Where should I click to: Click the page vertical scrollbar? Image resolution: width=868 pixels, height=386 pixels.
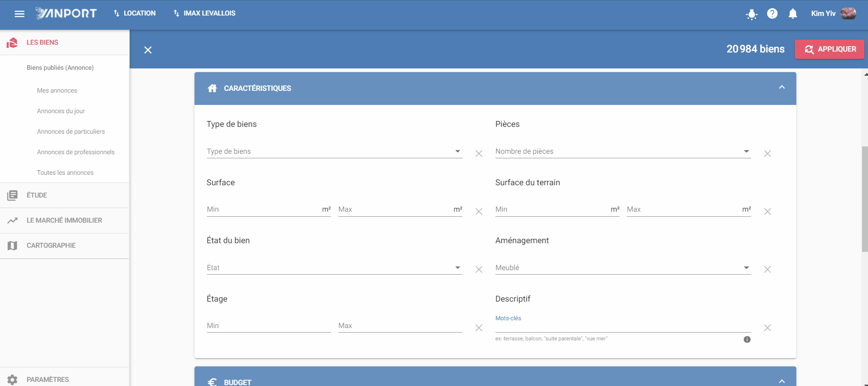click(x=865, y=199)
